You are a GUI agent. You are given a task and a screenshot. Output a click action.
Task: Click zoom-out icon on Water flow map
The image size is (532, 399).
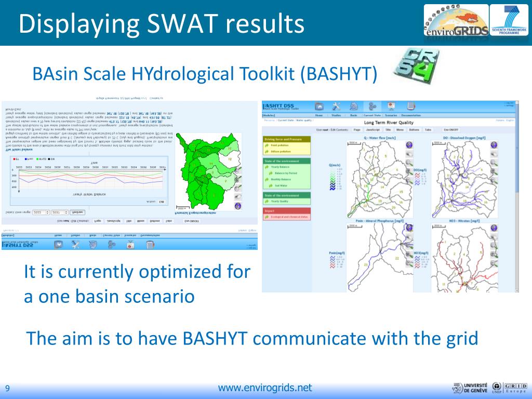click(x=409, y=180)
